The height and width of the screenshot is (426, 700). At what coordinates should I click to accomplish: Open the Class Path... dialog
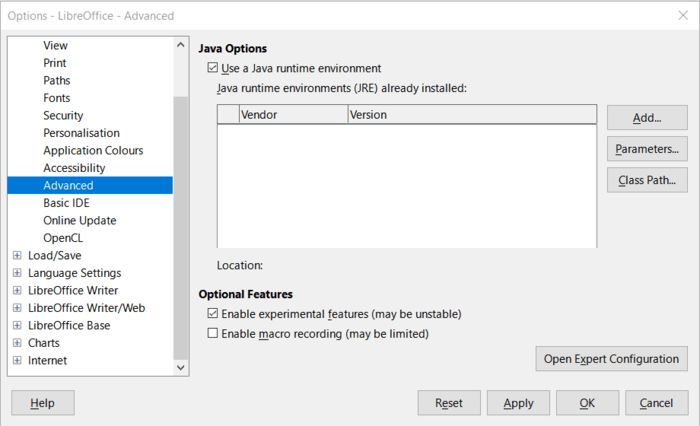tap(647, 180)
